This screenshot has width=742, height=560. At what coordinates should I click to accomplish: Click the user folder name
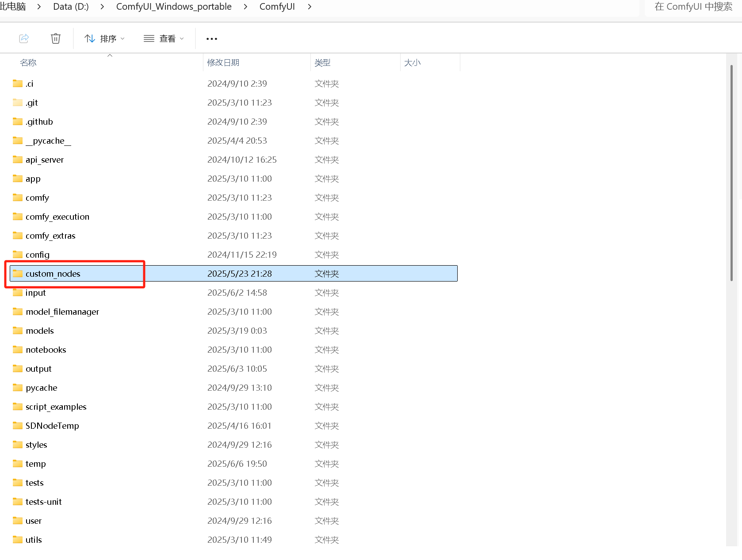tap(34, 521)
